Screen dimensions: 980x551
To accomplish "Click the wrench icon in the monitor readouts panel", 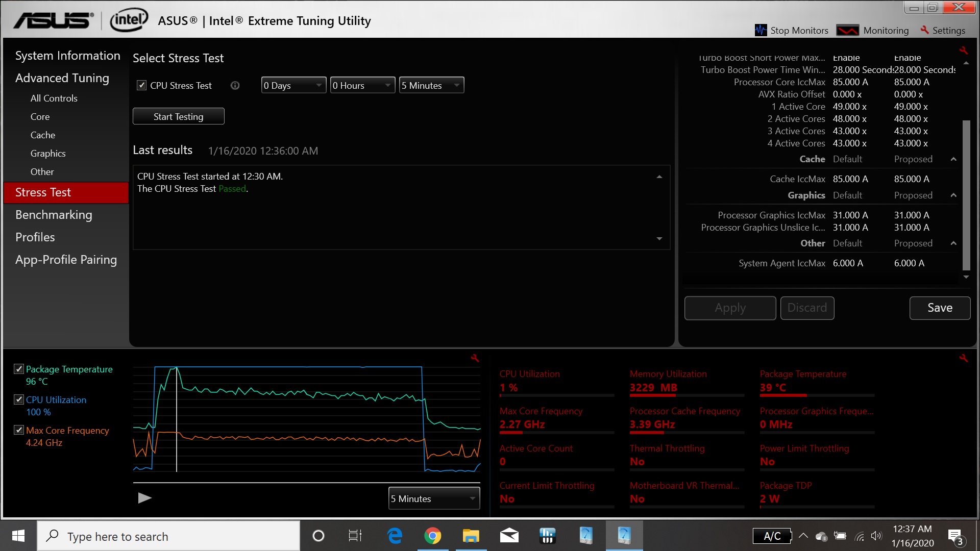I will [x=963, y=358].
